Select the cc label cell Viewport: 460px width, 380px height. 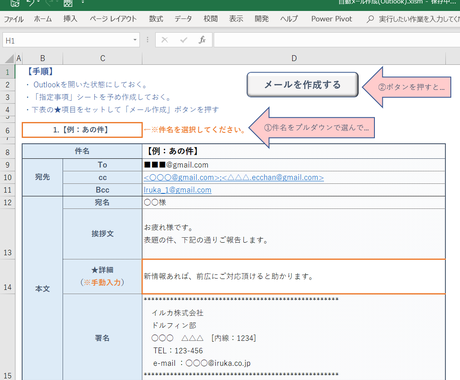(x=102, y=178)
